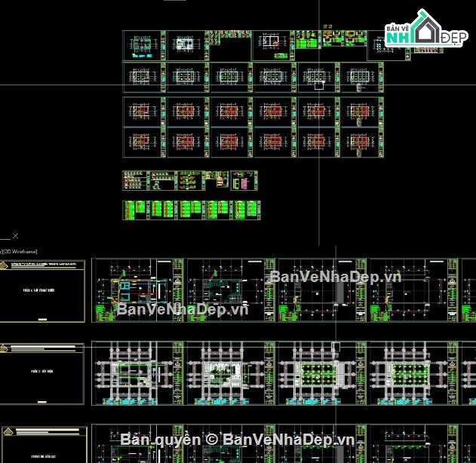Select the colored water supply floor plan sheet
Screen dimensions: 476x463
138,290
